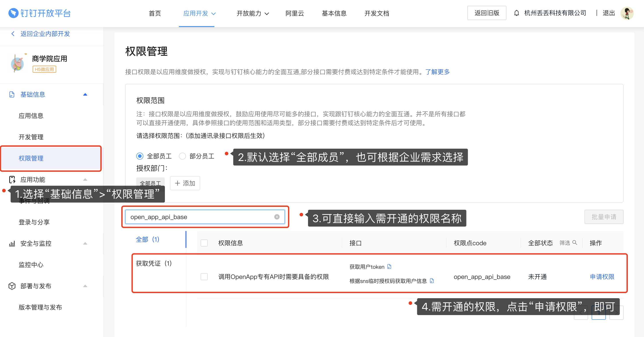Collapse the 基础信息 section
Viewport: 644px width, 337px height.
85,94
